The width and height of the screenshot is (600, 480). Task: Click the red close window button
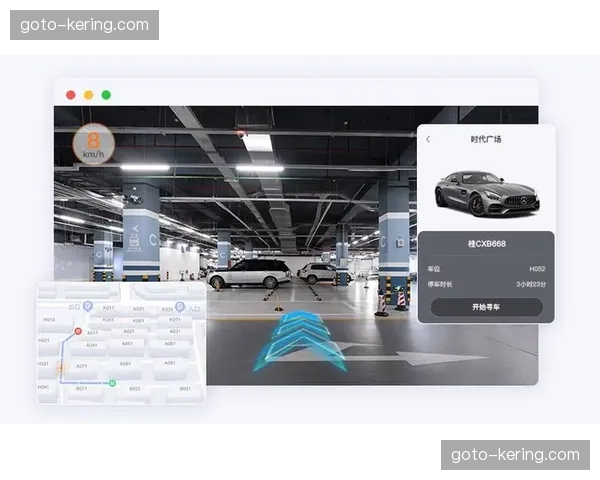(70, 95)
